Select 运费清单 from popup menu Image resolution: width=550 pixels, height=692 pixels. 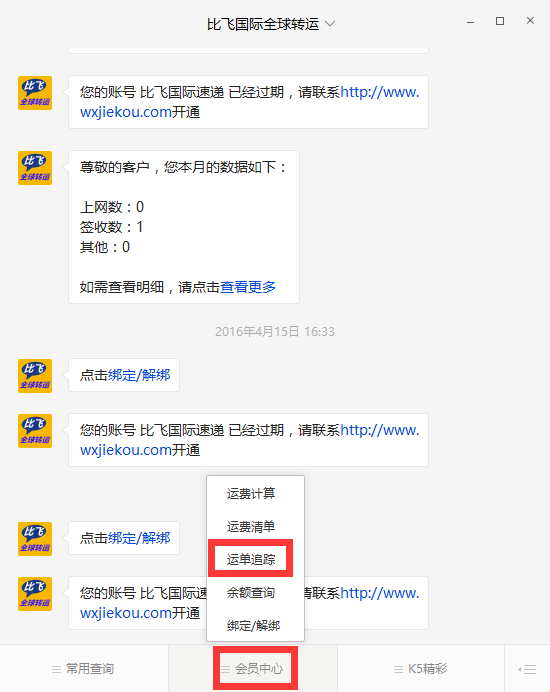click(x=251, y=527)
